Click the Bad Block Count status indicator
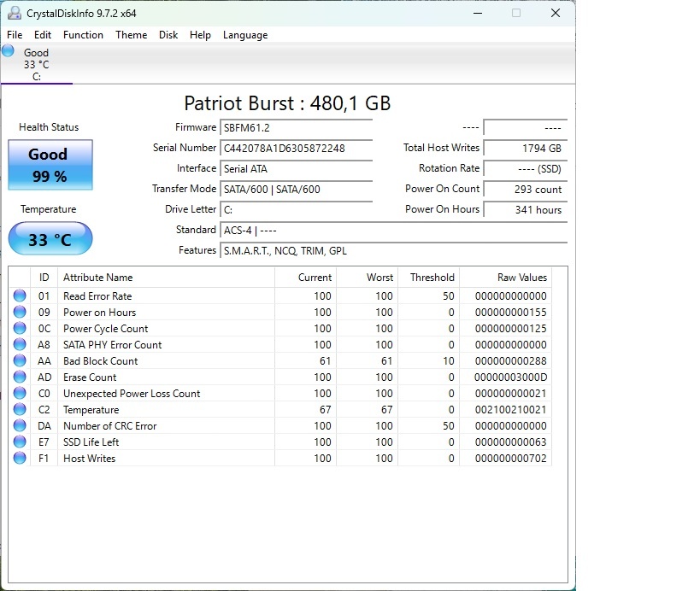The height and width of the screenshot is (591, 700). (x=19, y=360)
